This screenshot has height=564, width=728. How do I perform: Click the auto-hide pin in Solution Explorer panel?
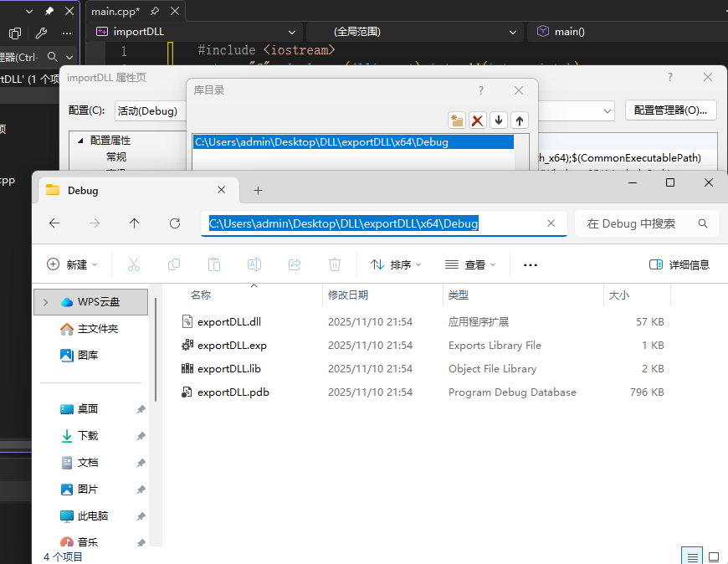tap(49, 11)
